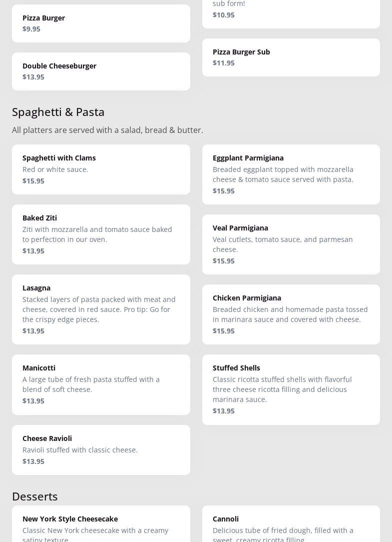Open the Manicotti item details

tap(101, 384)
